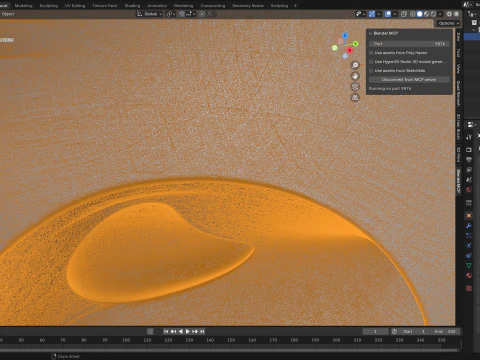Enable Use assets from Sketchfab checkbox
Image resolution: width=480 pixels, height=360 pixels.
point(371,71)
